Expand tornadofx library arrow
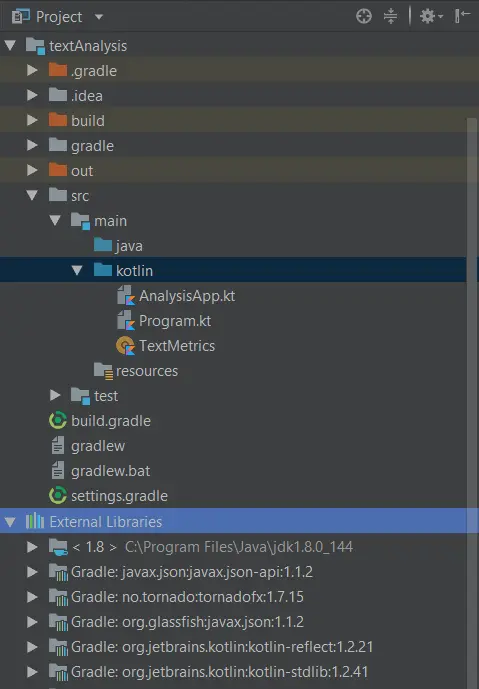The width and height of the screenshot is (479, 689). tap(32, 597)
